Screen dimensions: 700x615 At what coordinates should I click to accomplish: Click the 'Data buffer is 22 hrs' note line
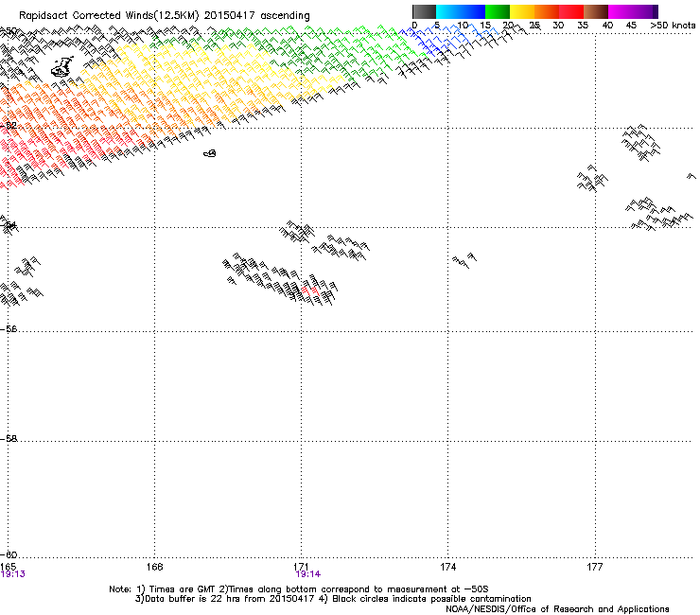click(x=333, y=599)
